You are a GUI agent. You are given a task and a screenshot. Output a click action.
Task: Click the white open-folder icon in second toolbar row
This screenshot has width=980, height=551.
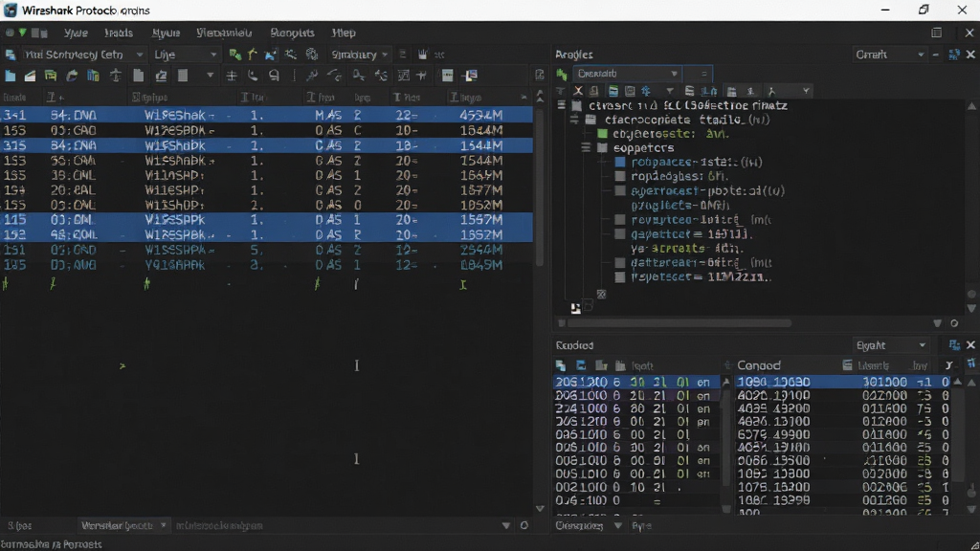[x=30, y=76]
